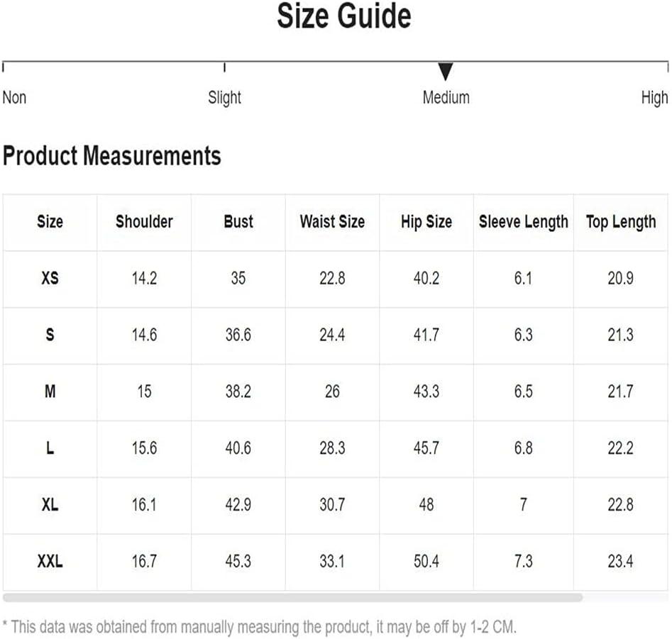Click the Top Length column header

point(621,222)
